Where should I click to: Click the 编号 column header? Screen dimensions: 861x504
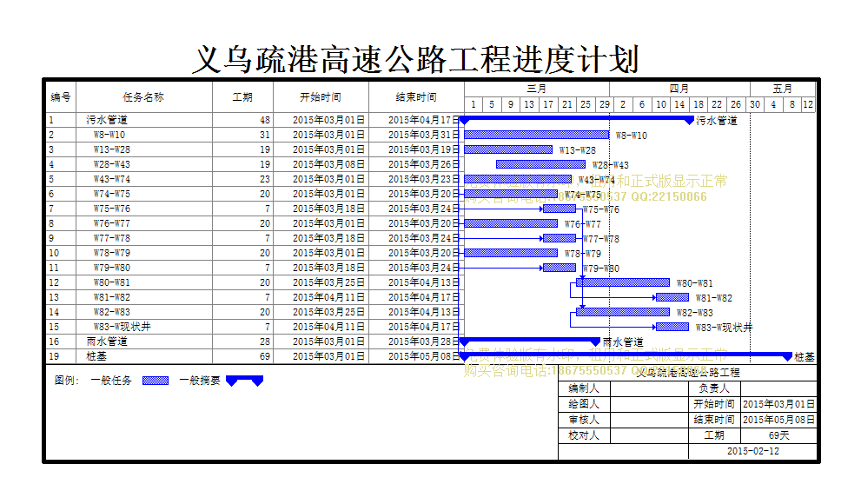point(61,97)
